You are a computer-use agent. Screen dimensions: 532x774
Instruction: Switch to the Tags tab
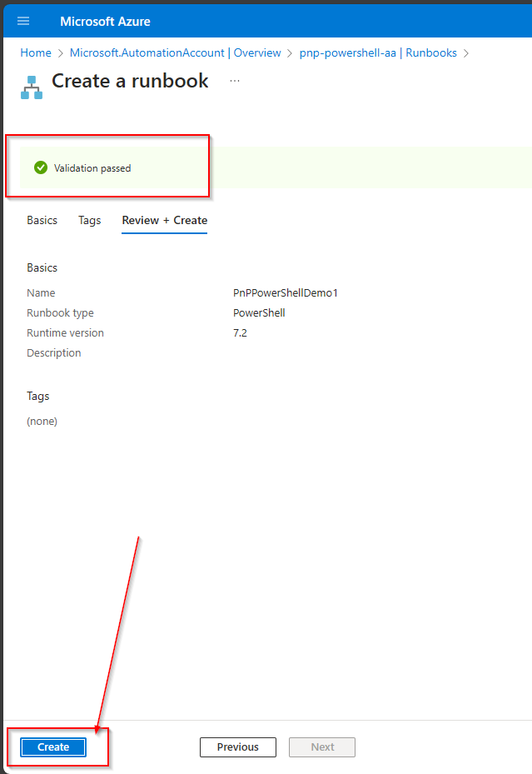click(89, 220)
